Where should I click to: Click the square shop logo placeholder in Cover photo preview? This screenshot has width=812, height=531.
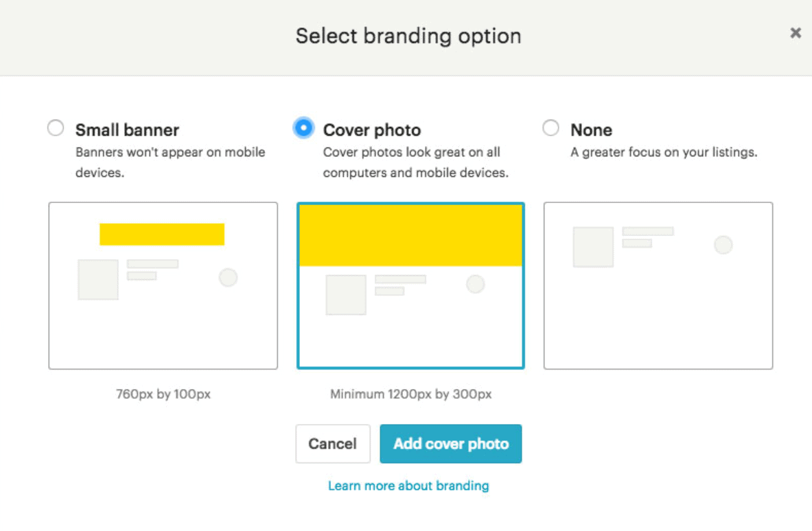345,294
